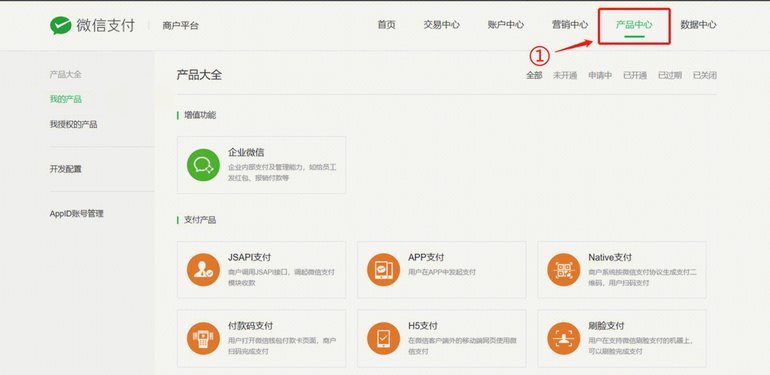770x375 pixels.
Task: Click the APP支付 orange icon
Action: (384, 269)
